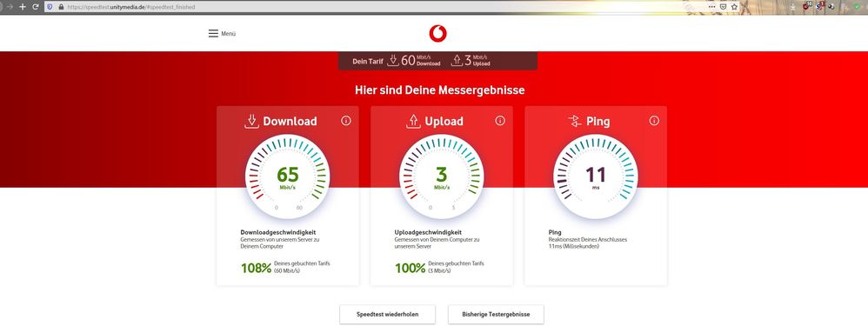Click tariff upload icon in Dein Tarif bar
The width and height of the screenshot is (868, 326).
tap(457, 60)
